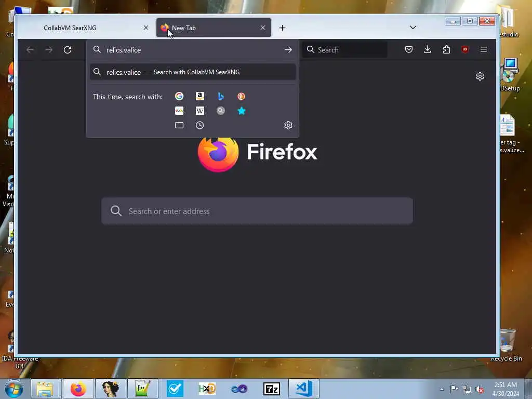The width and height of the screenshot is (532, 399).
Task: Open the Downloads panel
Action: click(428, 49)
